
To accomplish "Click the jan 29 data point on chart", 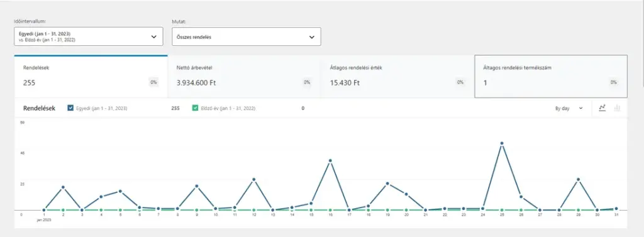I will [579, 180].
